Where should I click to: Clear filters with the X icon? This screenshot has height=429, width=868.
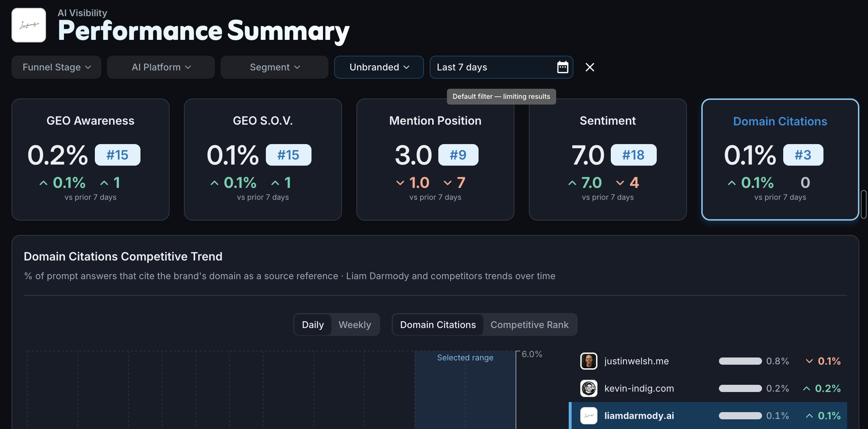pyautogui.click(x=590, y=67)
